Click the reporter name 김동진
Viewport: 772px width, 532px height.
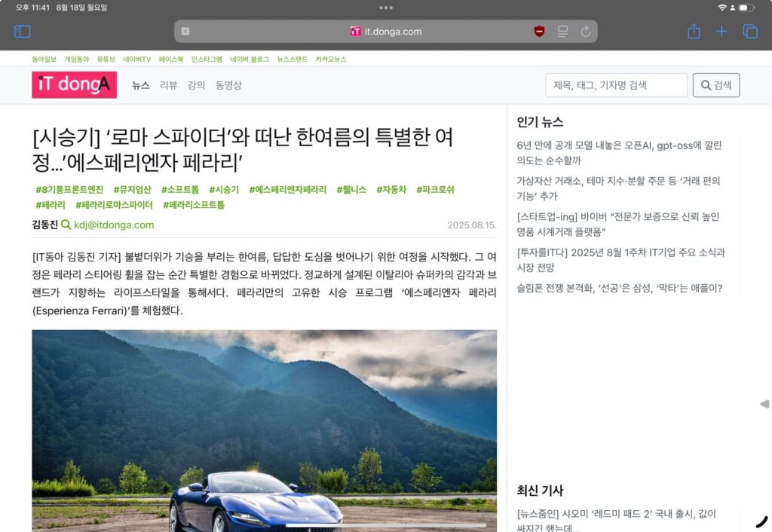[x=44, y=225]
